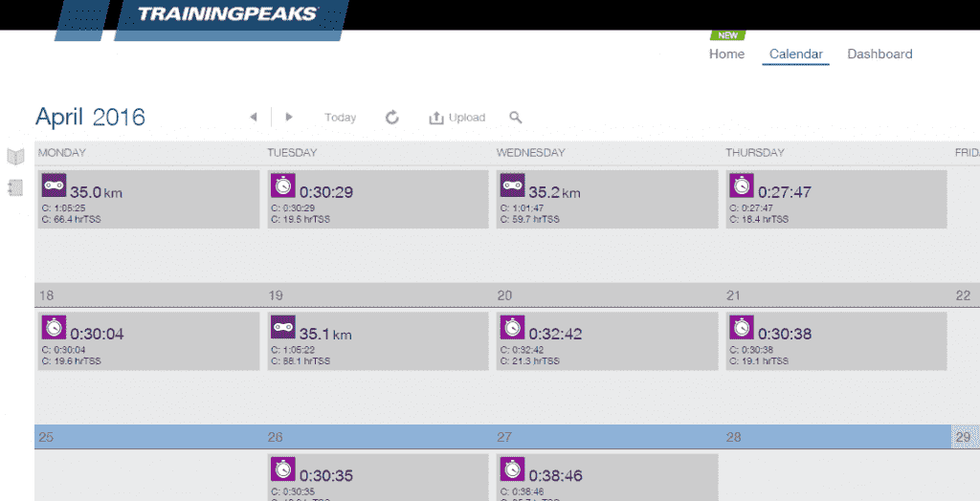Click stopwatch icon on 0:30:29 workout
Viewport: 980px width, 501px height.
coord(282,185)
